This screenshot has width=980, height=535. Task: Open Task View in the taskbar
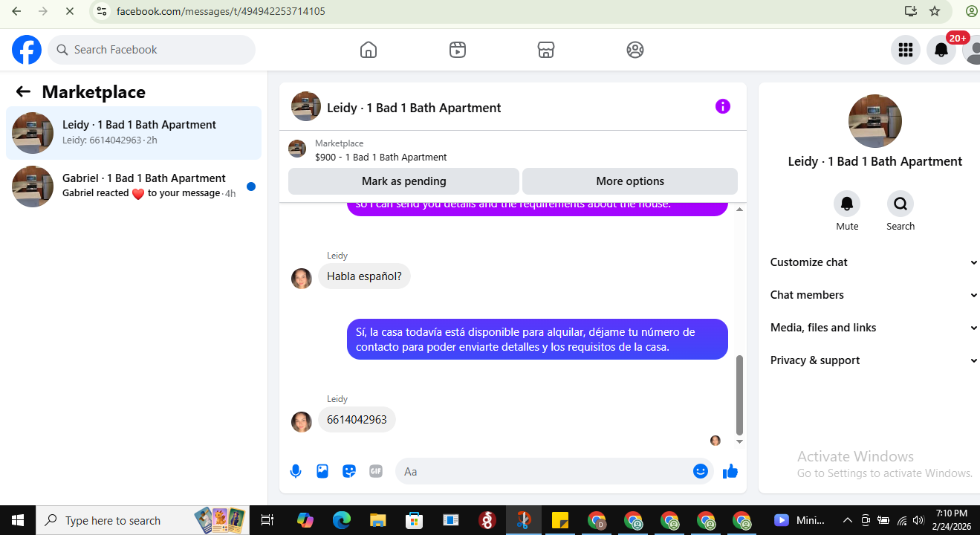pyautogui.click(x=268, y=520)
